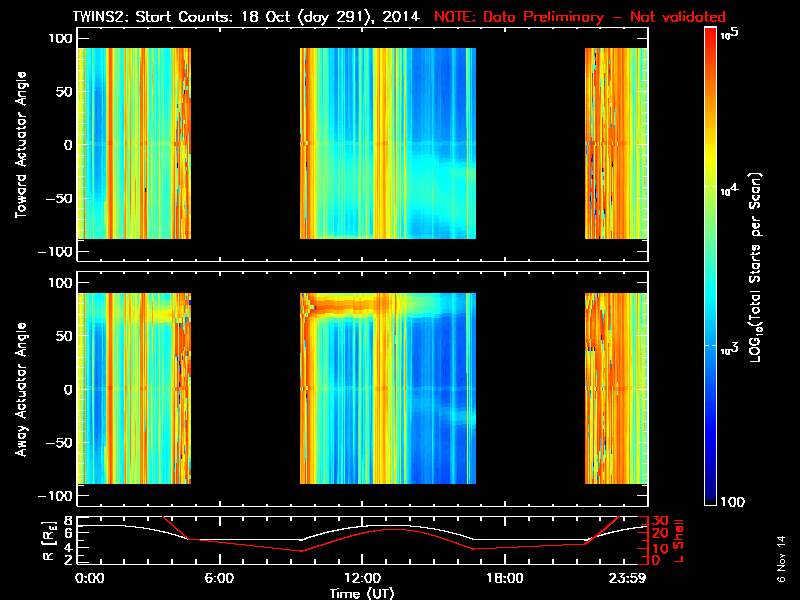Click the red 'L Shell' axis label
The height and width of the screenshot is (600, 800).
click(677, 540)
